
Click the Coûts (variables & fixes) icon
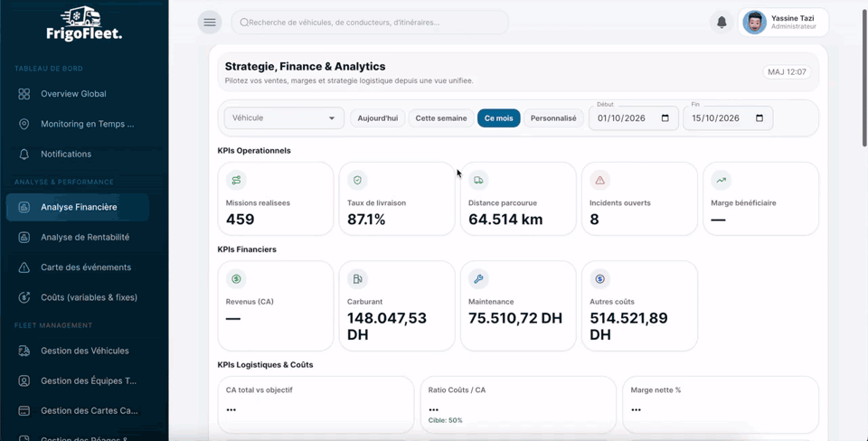point(24,297)
